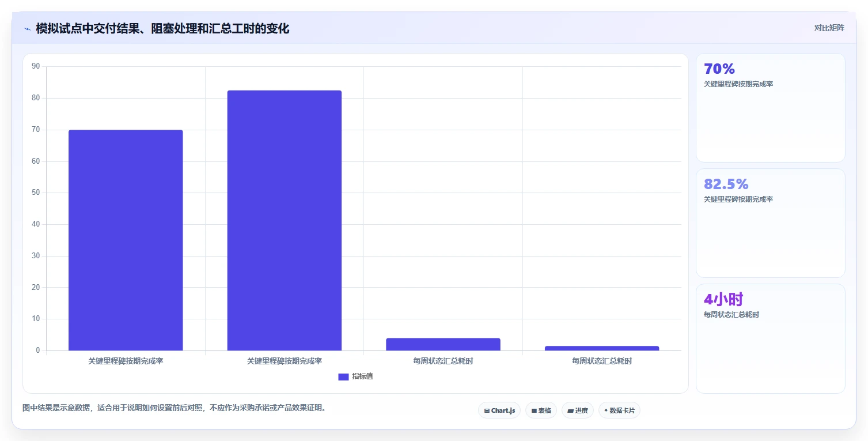Click the short bar valued at 4
Image resolution: width=868 pixels, height=441 pixels.
[x=443, y=344]
